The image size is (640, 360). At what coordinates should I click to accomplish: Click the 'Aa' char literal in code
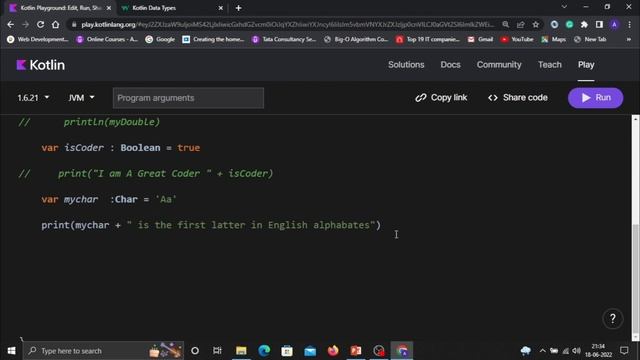[x=166, y=199]
